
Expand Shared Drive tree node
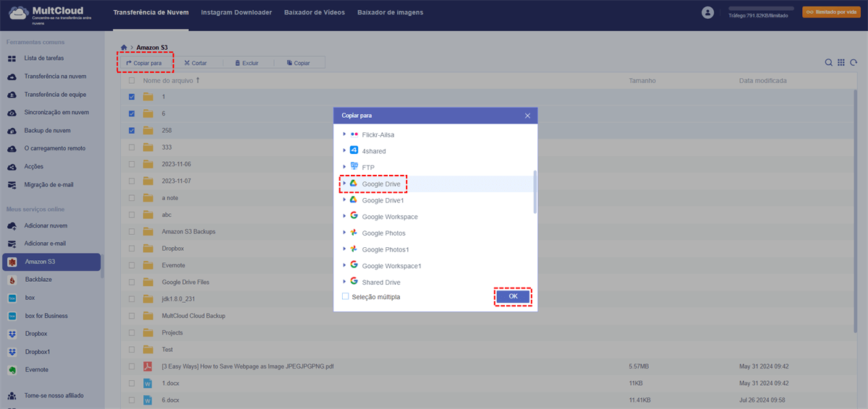click(344, 282)
